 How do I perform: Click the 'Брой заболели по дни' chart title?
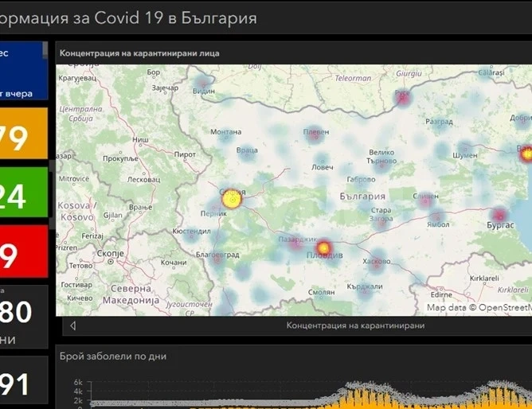point(113,356)
